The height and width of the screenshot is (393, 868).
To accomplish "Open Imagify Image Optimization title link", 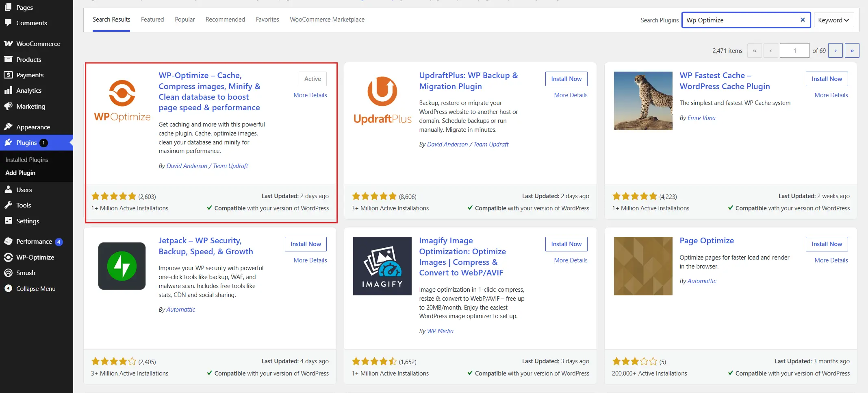I will [x=462, y=257].
